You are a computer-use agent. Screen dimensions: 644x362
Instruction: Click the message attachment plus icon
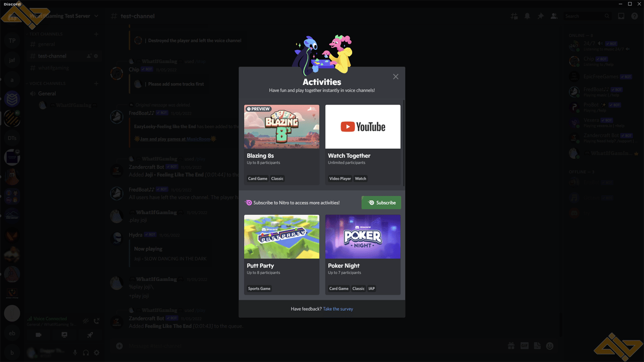pyautogui.click(x=119, y=346)
